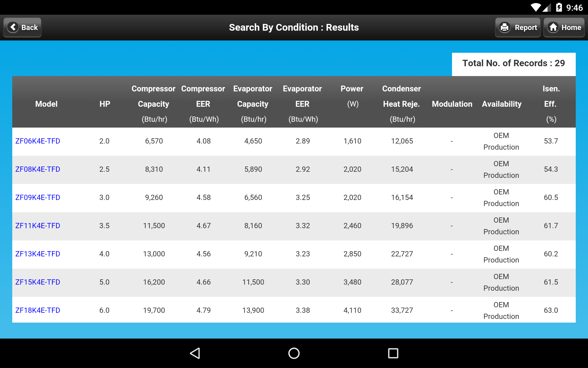Screen dimensions: 588x368
Task: Select the Isen. Eff. column header
Action: pos(551,104)
